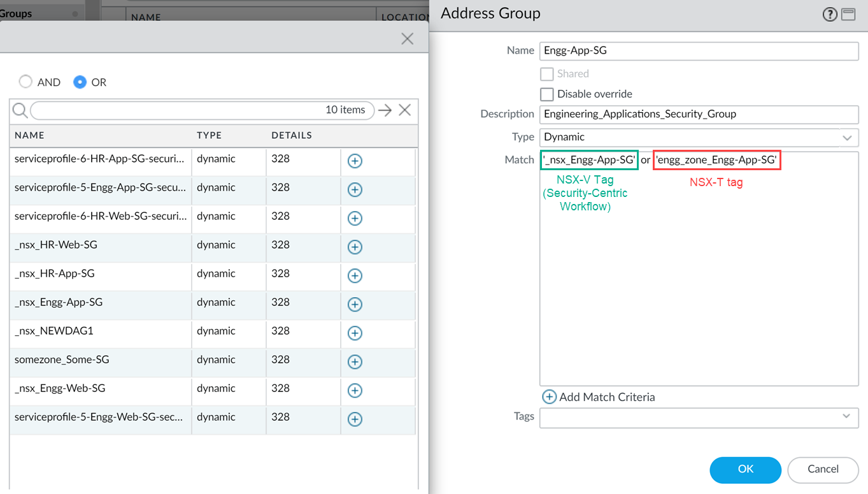Screen dimensions: 868x494
Task: Open the Type dropdown showing Dynamic
Action: (x=699, y=137)
